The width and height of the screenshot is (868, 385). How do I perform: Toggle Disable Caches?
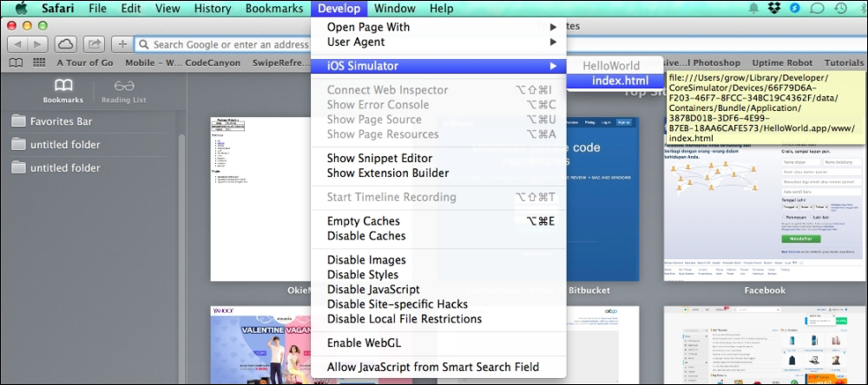pyautogui.click(x=438, y=236)
